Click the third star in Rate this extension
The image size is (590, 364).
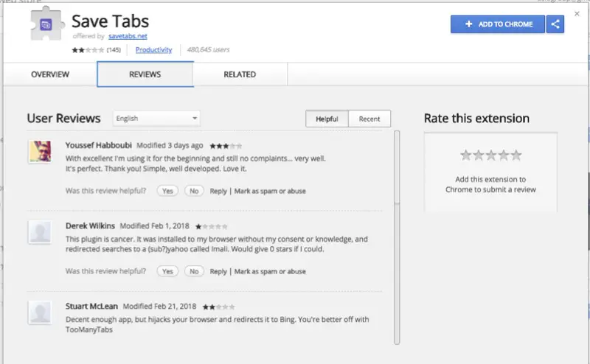[491, 155]
